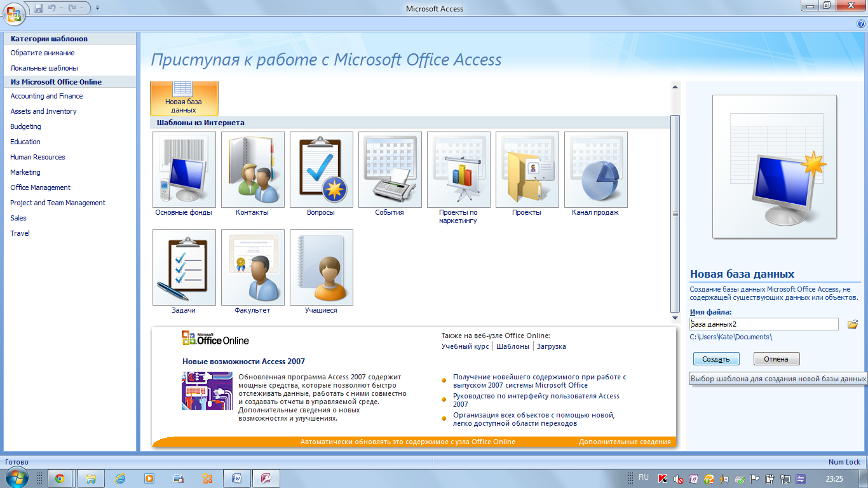Open Redo history dropdown arrow
The image size is (868, 488).
click(x=80, y=8)
